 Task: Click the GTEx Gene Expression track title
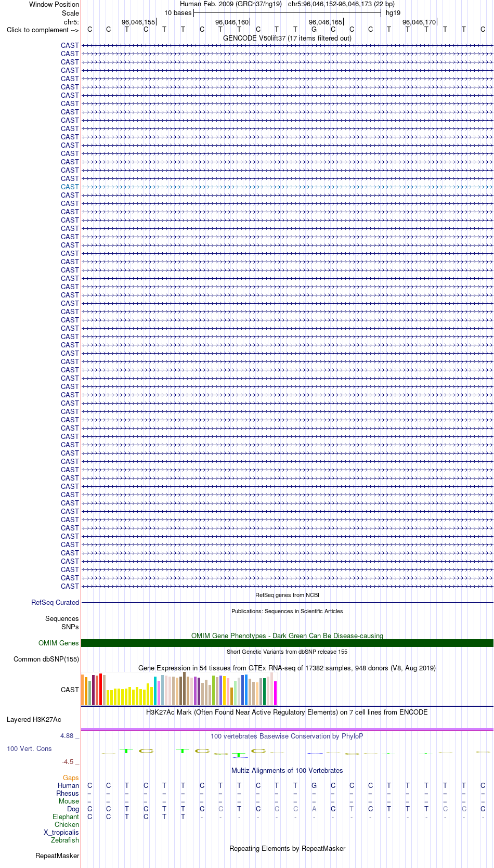[287, 668]
